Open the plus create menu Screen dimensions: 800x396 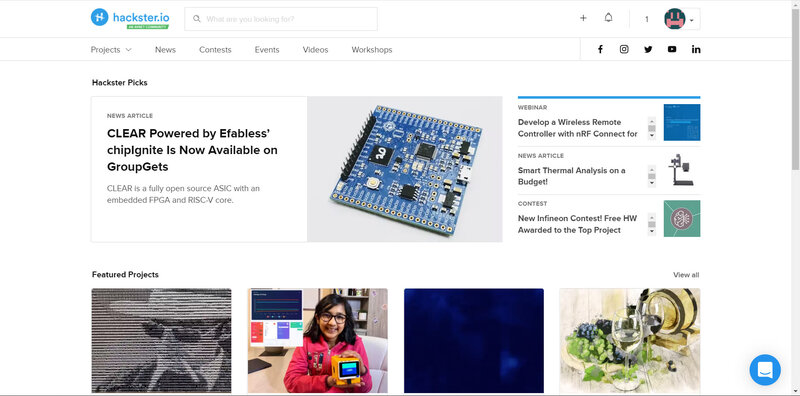[583, 18]
